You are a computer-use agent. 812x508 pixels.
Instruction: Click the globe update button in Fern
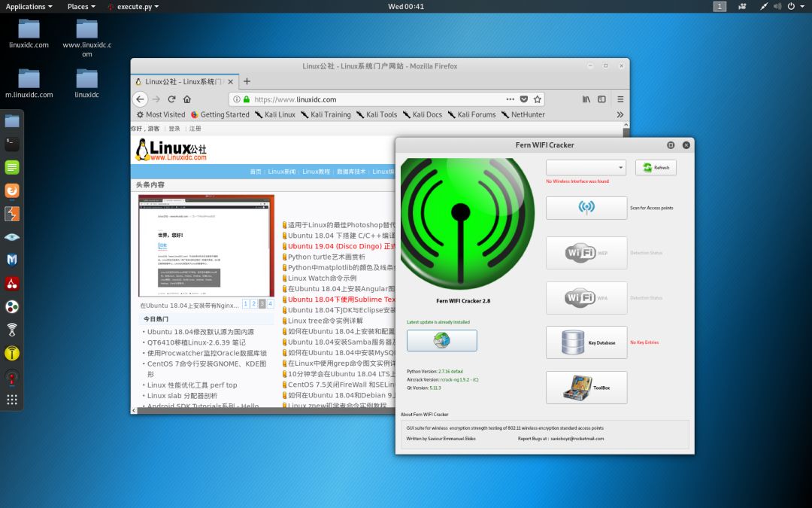click(442, 341)
